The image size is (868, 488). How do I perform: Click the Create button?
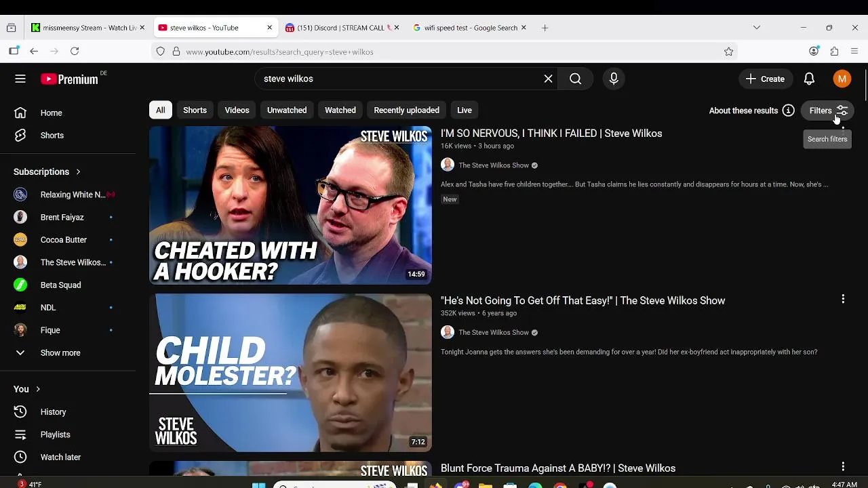point(765,79)
